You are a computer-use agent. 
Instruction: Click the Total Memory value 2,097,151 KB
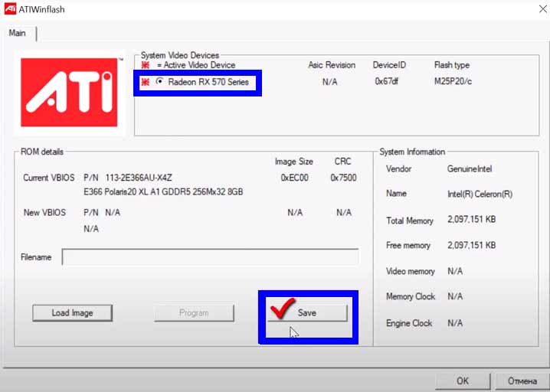click(x=471, y=220)
